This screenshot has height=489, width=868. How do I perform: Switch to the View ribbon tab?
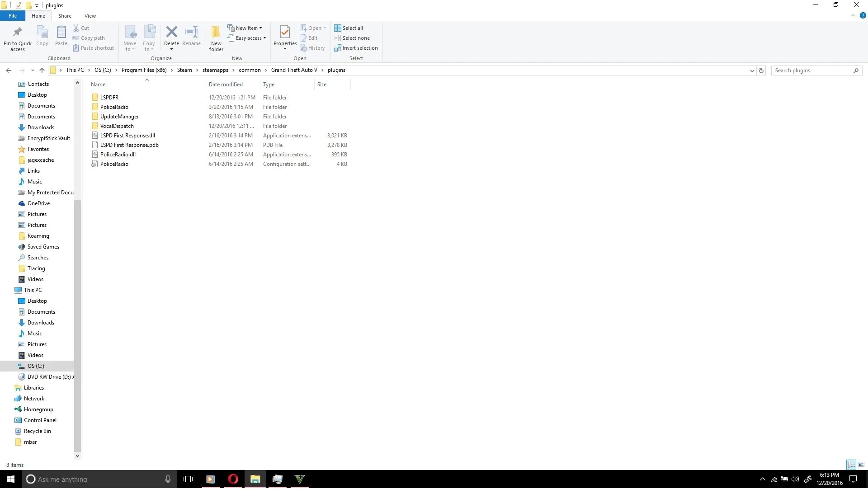pyautogui.click(x=90, y=16)
